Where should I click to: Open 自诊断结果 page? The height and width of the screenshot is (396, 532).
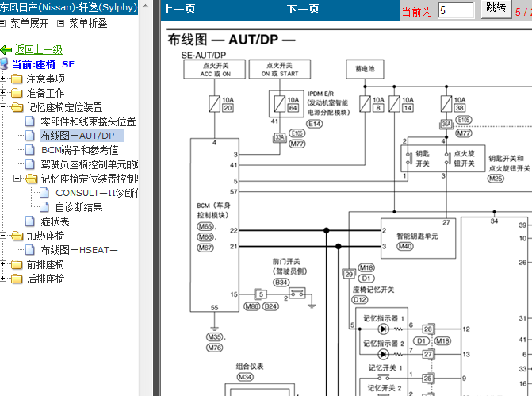tap(78, 207)
